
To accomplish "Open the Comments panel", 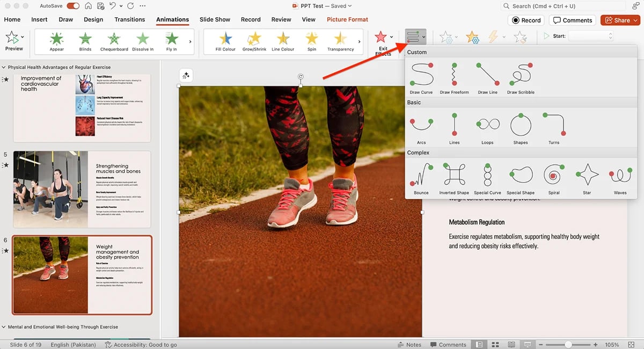I will point(573,20).
